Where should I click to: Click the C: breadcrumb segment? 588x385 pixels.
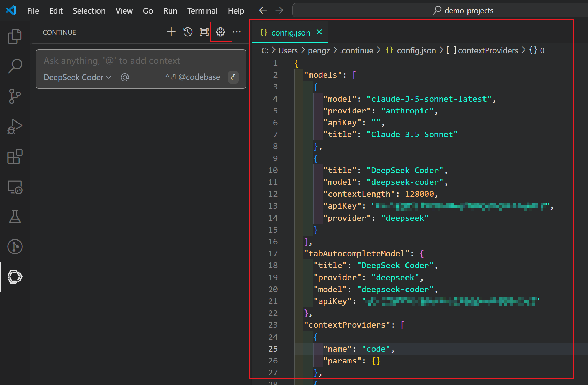click(x=265, y=50)
